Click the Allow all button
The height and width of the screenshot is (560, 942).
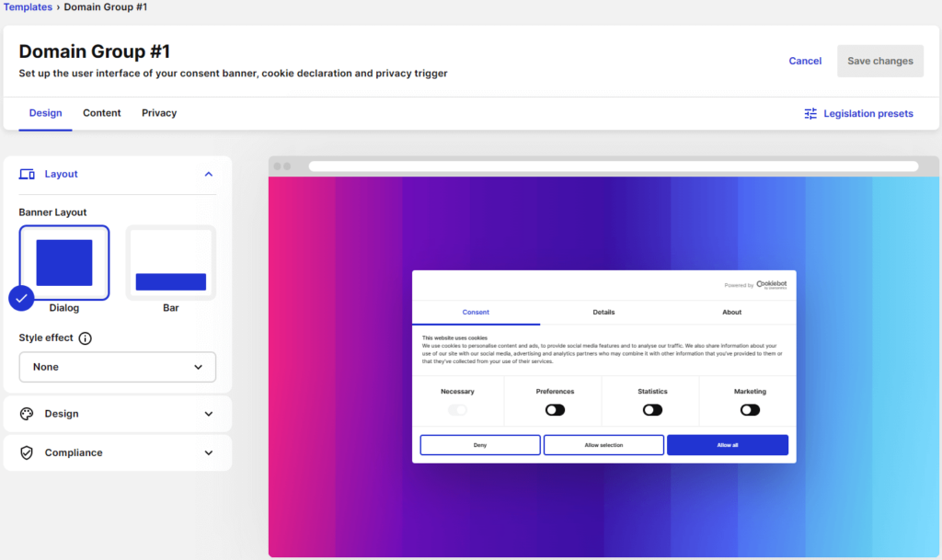point(728,445)
